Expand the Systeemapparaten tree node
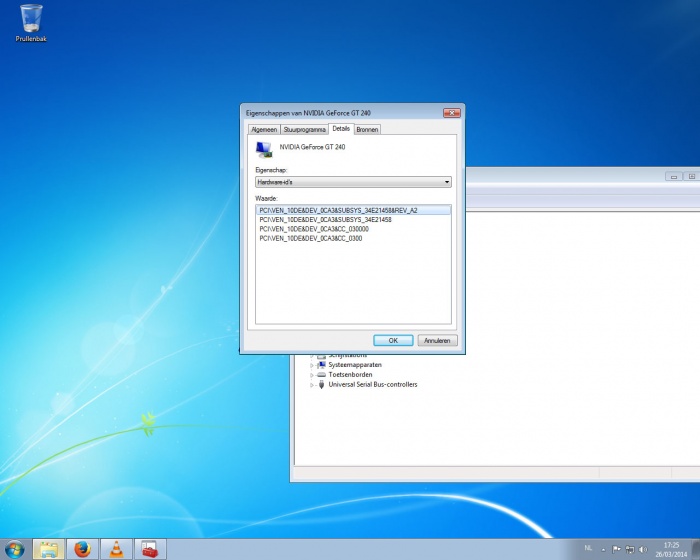This screenshot has width=700, height=560. [312, 365]
